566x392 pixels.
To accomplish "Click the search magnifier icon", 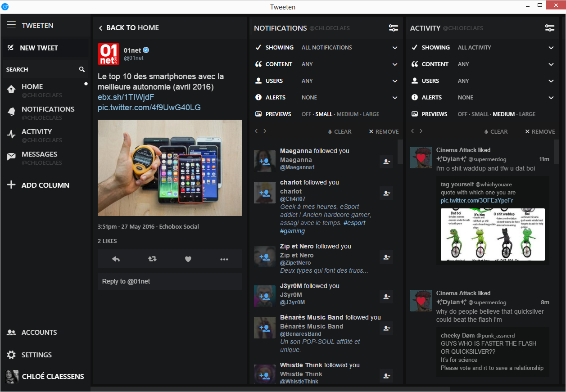I will pyautogui.click(x=82, y=69).
